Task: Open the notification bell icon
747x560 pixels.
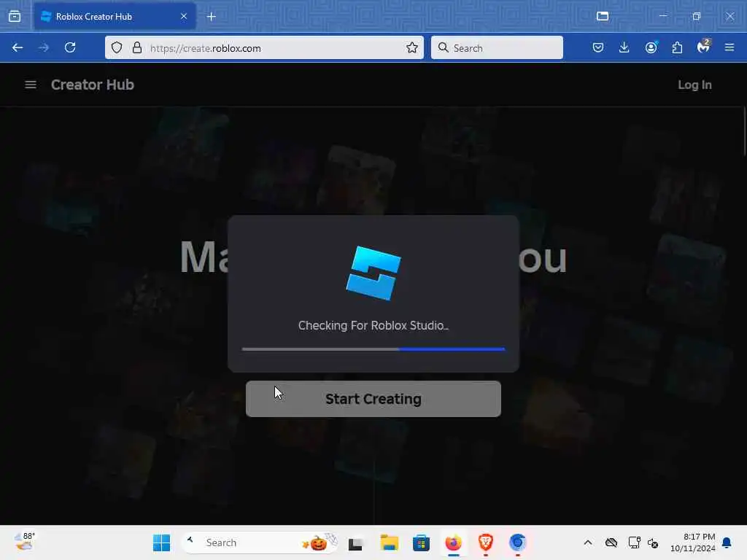Action: point(727,542)
